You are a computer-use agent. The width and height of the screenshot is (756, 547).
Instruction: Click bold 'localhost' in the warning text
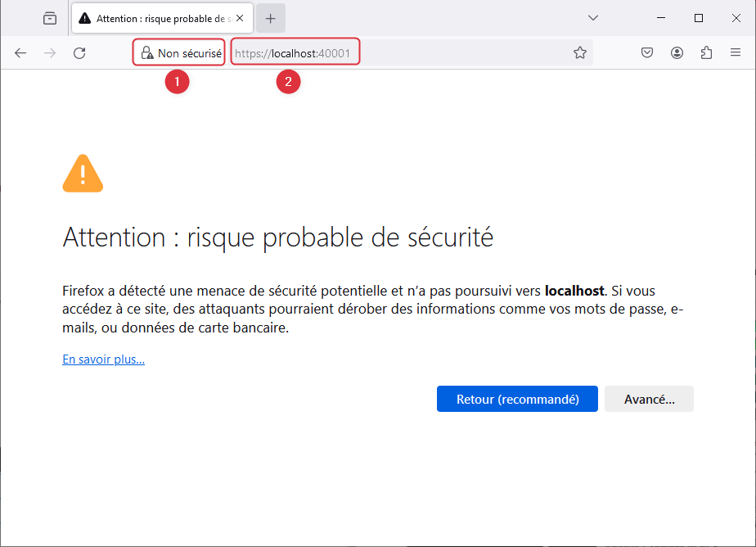pos(574,291)
